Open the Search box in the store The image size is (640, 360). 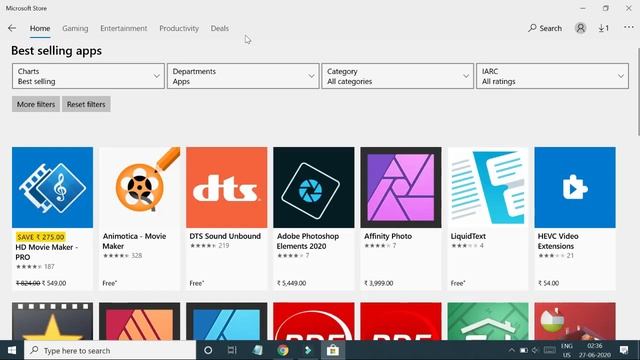click(545, 28)
